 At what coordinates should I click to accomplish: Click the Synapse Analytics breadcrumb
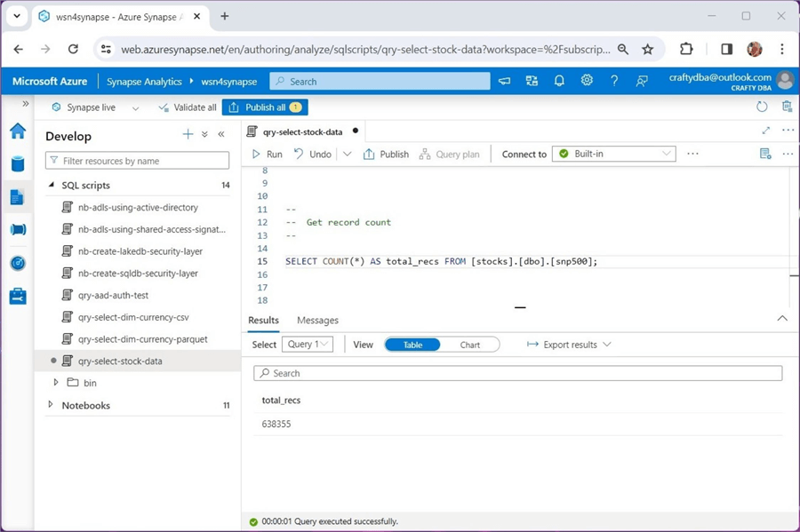(144, 82)
